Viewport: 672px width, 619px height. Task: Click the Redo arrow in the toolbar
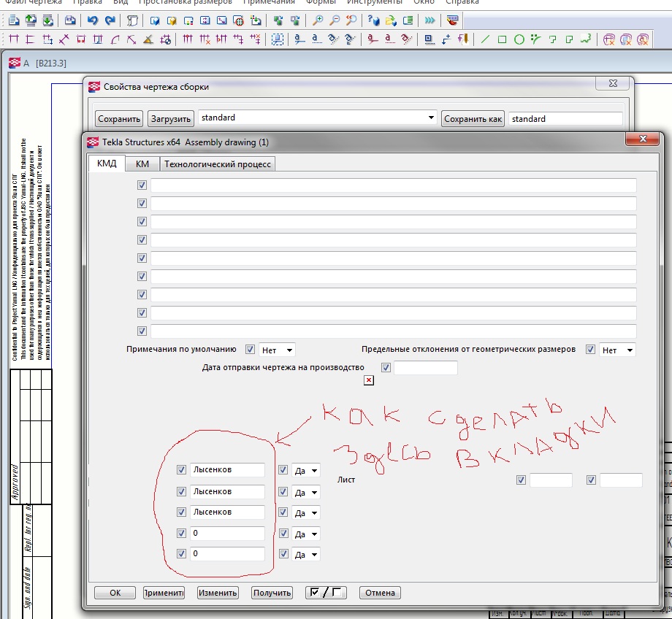(110, 20)
